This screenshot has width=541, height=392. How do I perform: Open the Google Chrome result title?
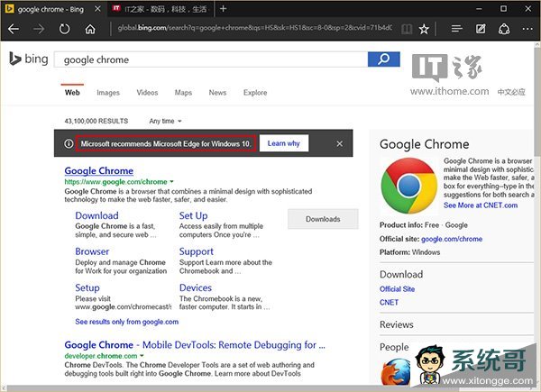[x=98, y=170]
